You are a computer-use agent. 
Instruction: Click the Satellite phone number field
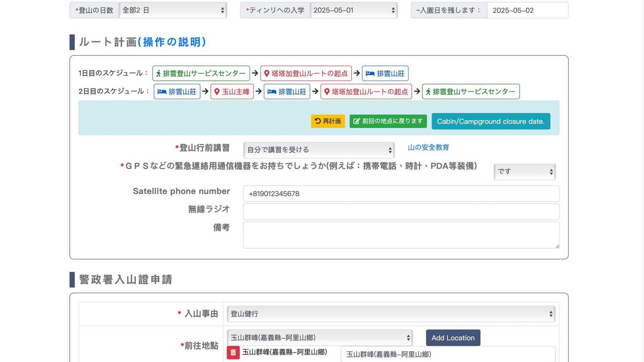[401, 194]
